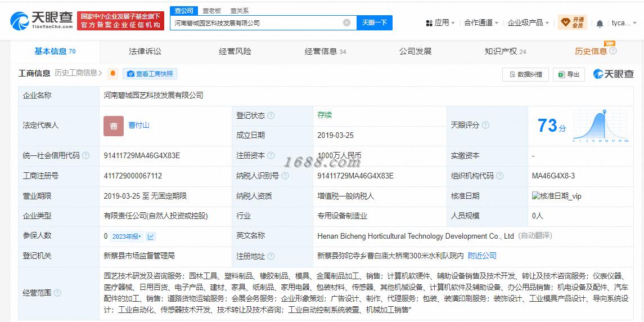
Task: Click the 2019-03-25 至 无固定期限 business term
Action: click(146, 196)
